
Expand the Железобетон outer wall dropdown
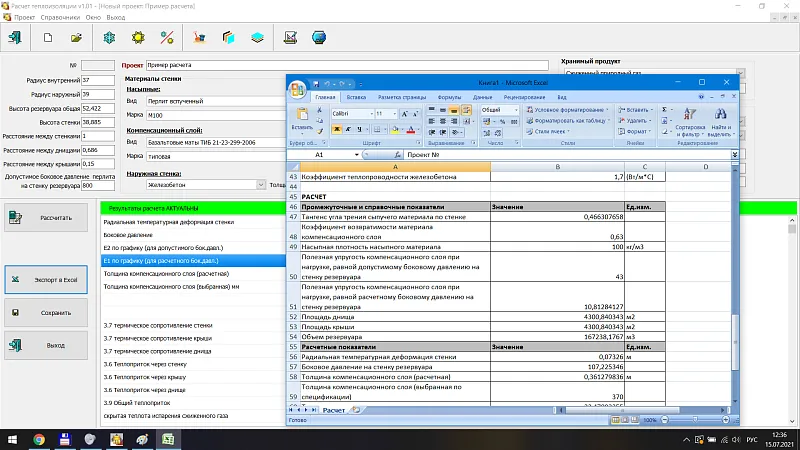tap(261, 184)
